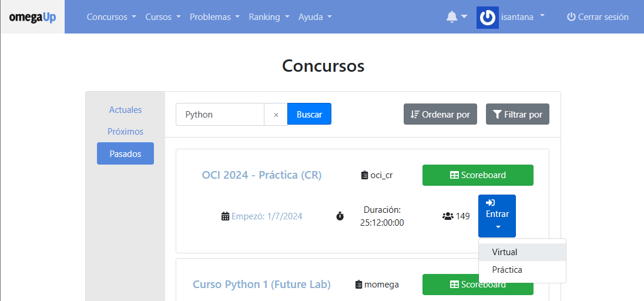Image resolution: width=644 pixels, height=301 pixels.
Task: Open the Ranking dropdown
Action: (269, 17)
